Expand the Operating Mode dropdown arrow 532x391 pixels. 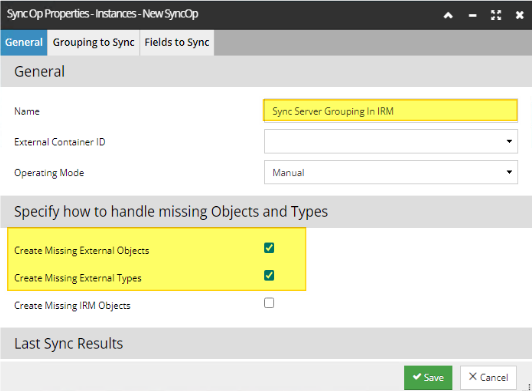pos(509,172)
